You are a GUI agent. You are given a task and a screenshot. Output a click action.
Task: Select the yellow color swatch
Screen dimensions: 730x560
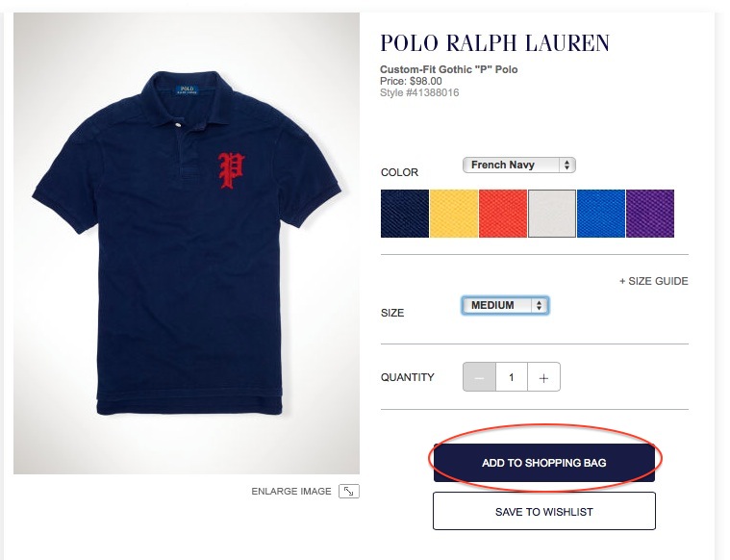tap(454, 214)
